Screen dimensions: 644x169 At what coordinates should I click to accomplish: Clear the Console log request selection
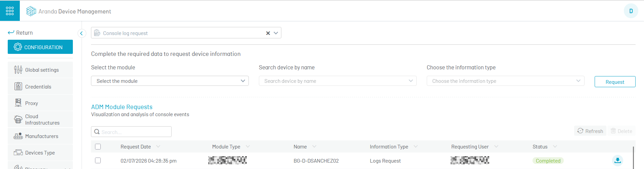pyautogui.click(x=268, y=33)
